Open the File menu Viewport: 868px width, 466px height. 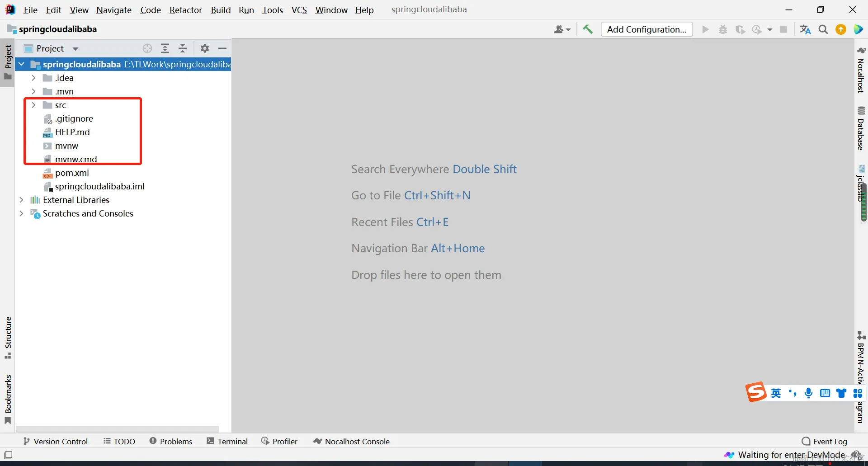pyautogui.click(x=30, y=10)
